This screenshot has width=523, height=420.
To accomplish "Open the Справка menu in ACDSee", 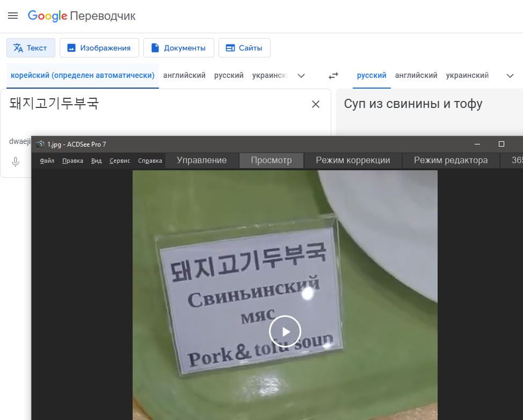I will (x=150, y=161).
